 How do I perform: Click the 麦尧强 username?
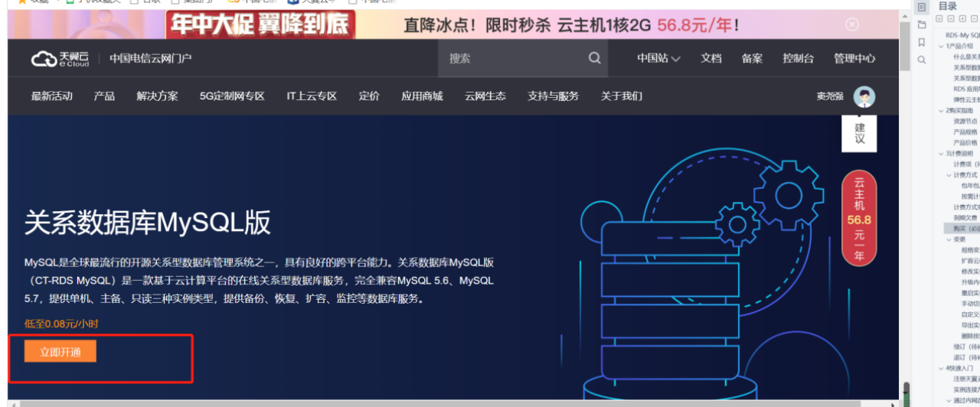point(830,96)
